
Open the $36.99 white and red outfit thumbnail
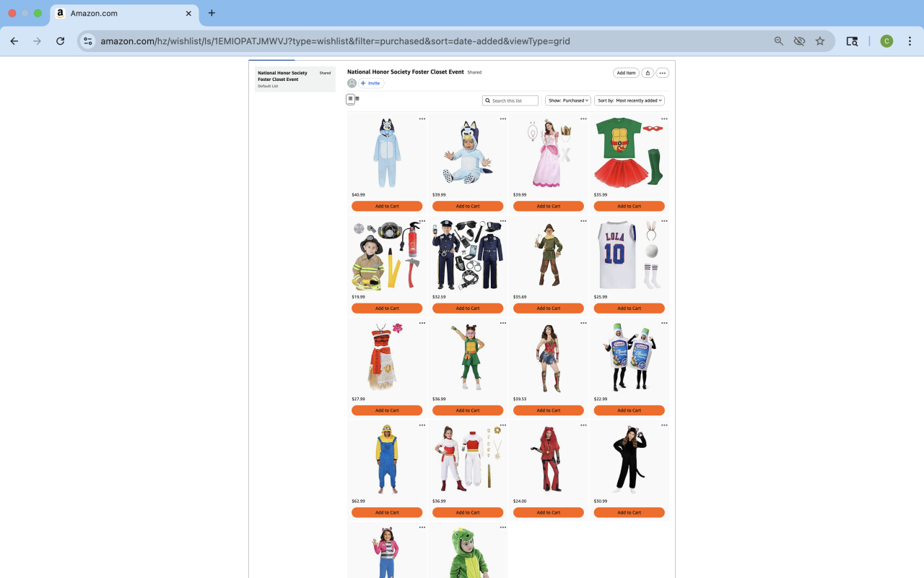tap(468, 460)
